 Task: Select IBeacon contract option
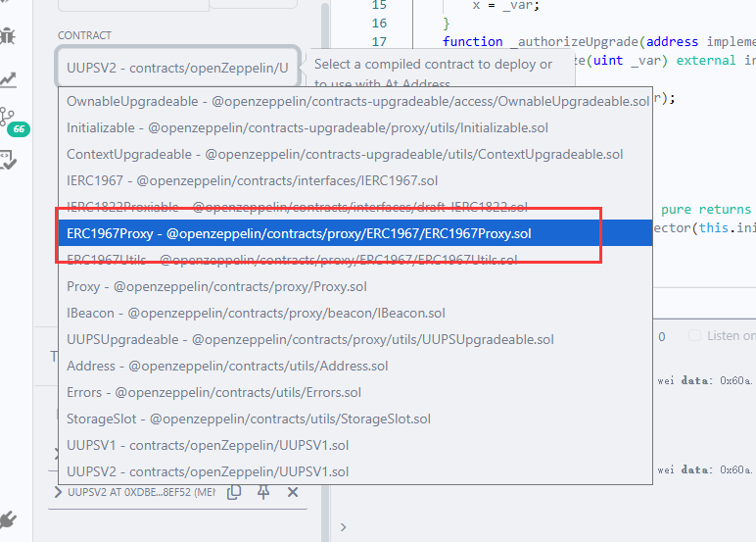coord(355,313)
